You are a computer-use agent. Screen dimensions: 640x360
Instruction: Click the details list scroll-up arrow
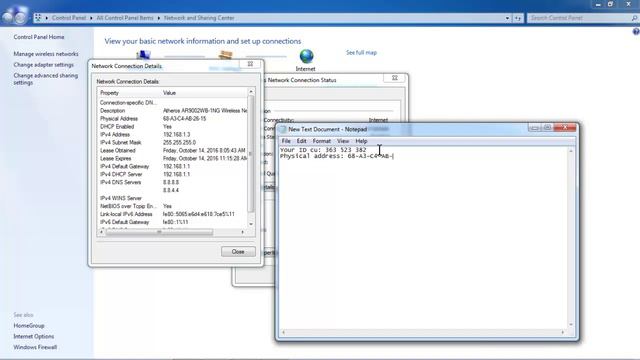point(251,92)
